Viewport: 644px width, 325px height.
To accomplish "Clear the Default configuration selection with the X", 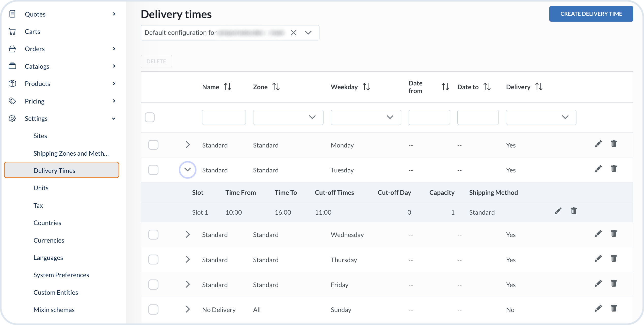I will tap(294, 33).
